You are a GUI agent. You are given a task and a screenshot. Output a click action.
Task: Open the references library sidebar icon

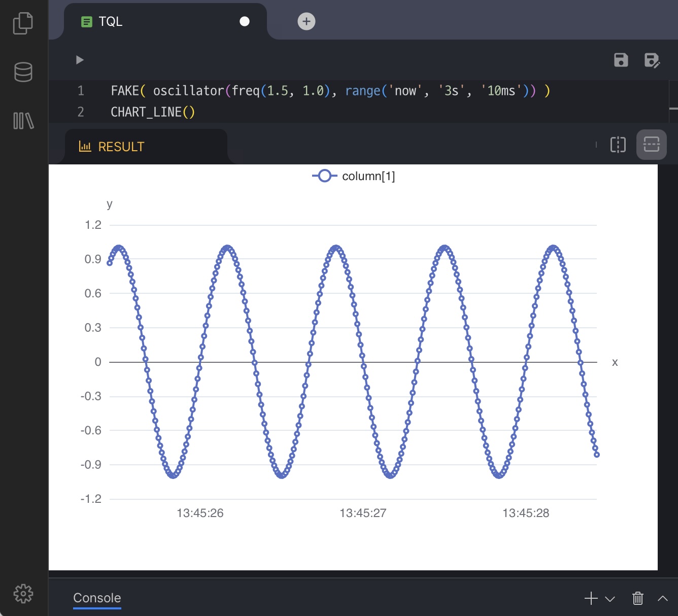pyautogui.click(x=23, y=121)
